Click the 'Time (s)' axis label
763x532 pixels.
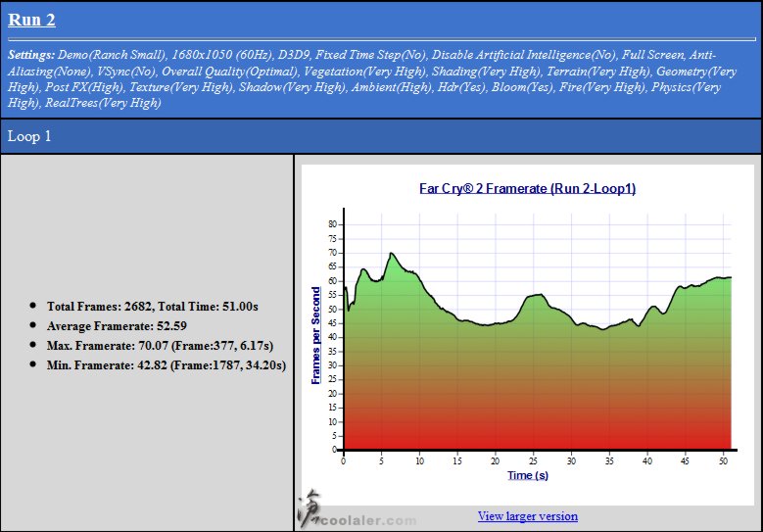point(528,475)
